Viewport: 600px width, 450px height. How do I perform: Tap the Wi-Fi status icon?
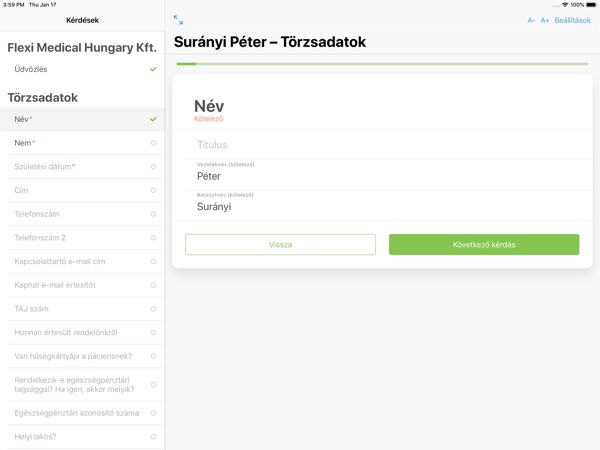pyautogui.click(x=565, y=5)
